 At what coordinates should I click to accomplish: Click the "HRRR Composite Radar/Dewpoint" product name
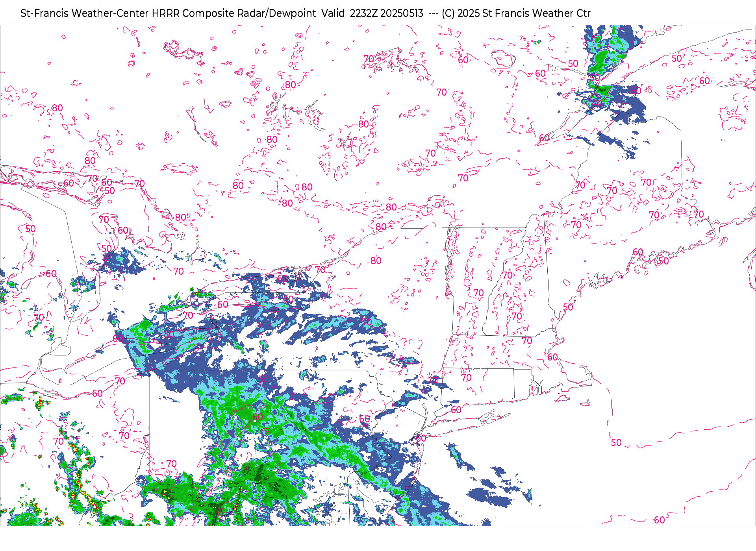point(234,13)
